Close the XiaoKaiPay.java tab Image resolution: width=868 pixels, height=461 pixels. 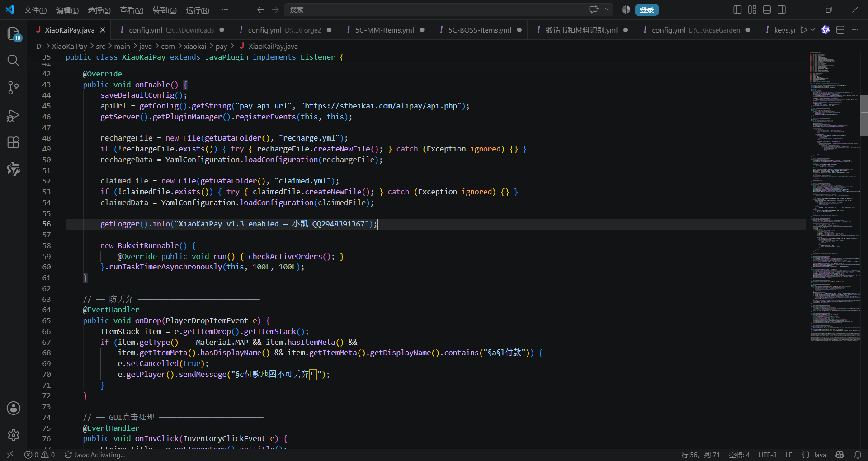point(103,30)
